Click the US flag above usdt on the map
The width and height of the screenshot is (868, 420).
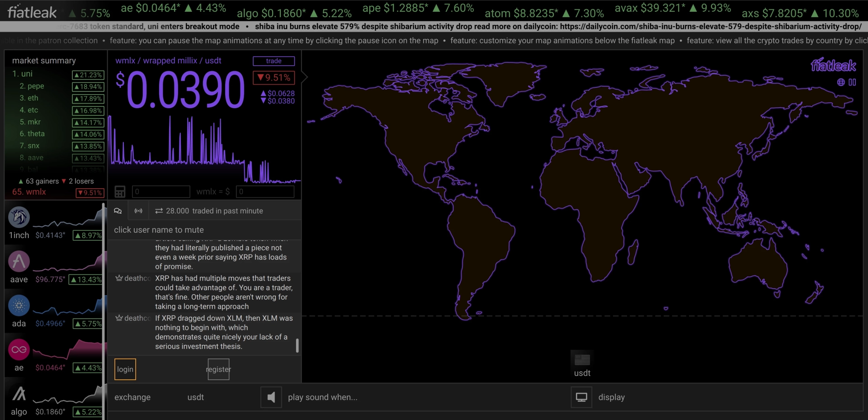coord(582,360)
